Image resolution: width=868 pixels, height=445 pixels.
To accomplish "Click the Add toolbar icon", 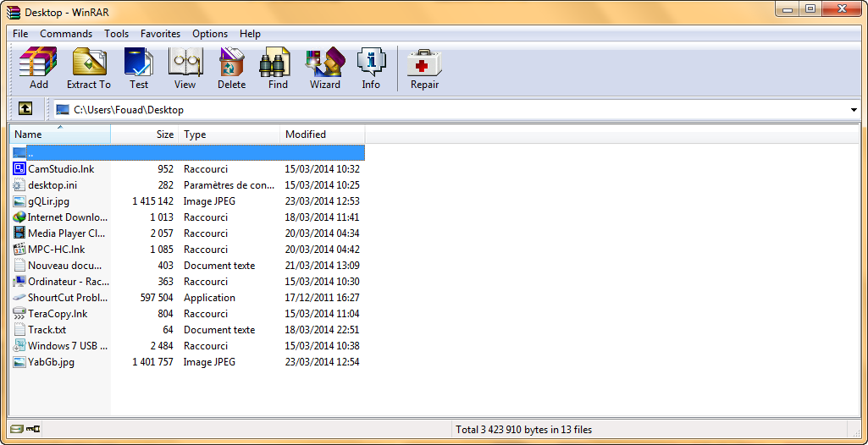I will click(39, 62).
